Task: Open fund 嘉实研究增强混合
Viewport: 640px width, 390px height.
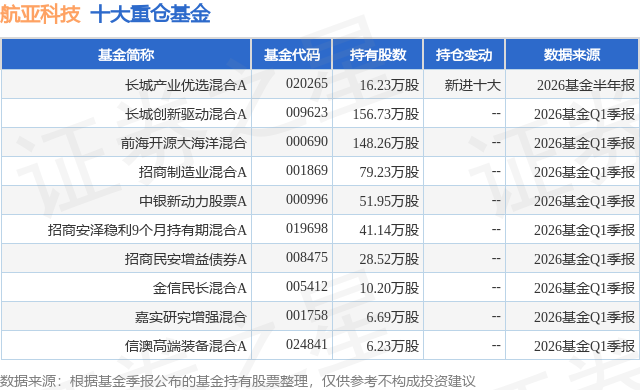Action: (x=191, y=317)
